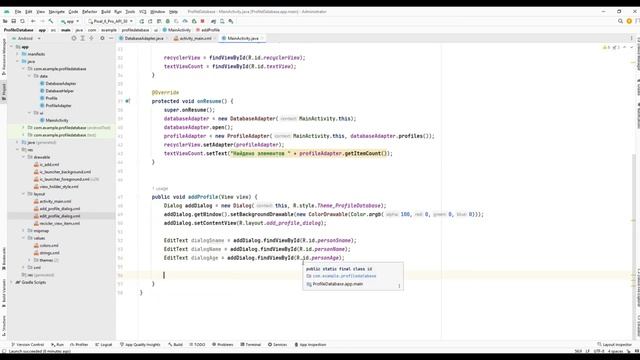
Task: Open the File menu
Action: [x=18, y=12]
